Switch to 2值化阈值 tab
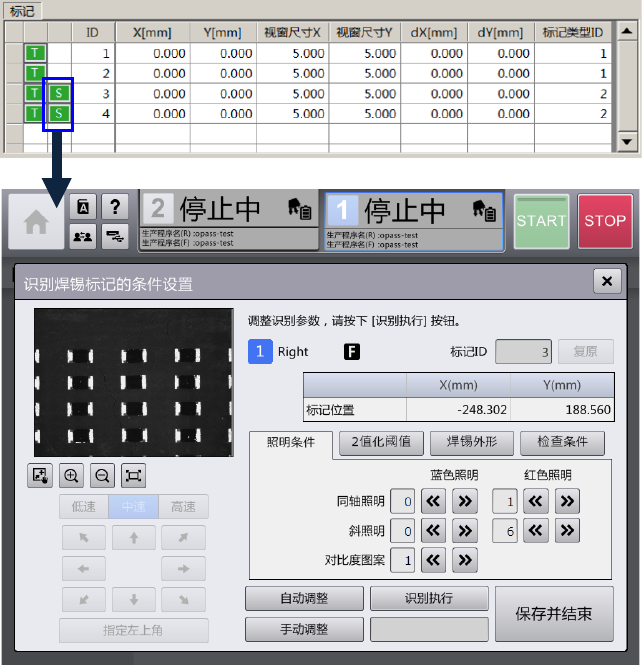642x665 pixels. pyautogui.click(x=381, y=442)
